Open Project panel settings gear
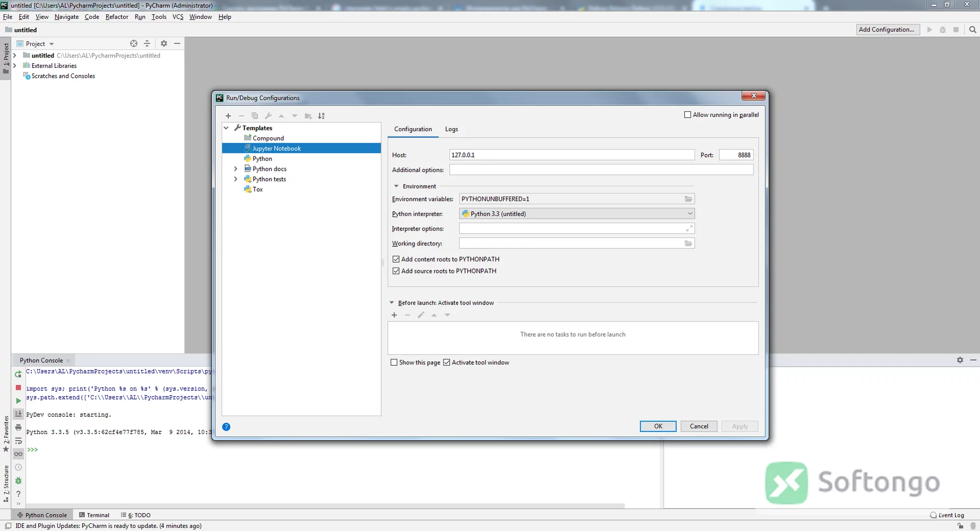Screen dimensions: 980x531 click(x=164, y=43)
